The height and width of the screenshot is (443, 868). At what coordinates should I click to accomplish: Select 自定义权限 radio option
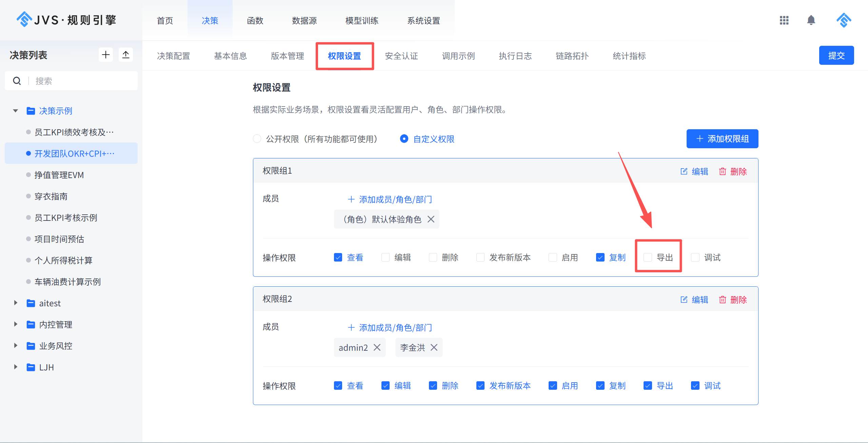coord(404,139)
